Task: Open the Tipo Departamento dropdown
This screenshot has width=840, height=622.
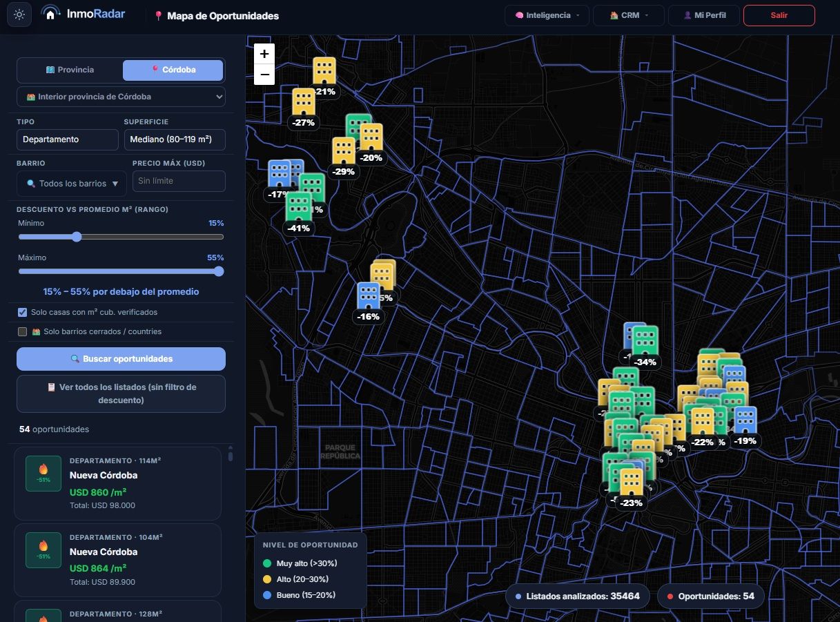Action: [x=68, y=139]
